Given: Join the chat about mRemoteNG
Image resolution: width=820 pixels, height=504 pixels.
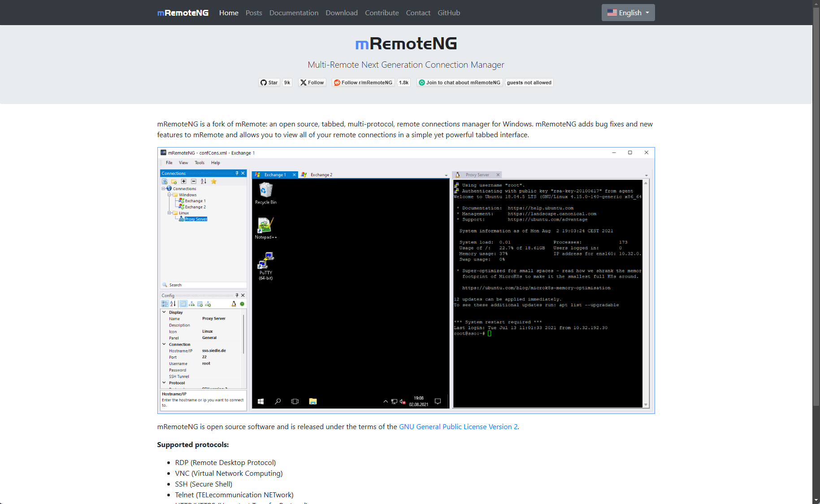Looking at the screenshot, I should (459, 83).
